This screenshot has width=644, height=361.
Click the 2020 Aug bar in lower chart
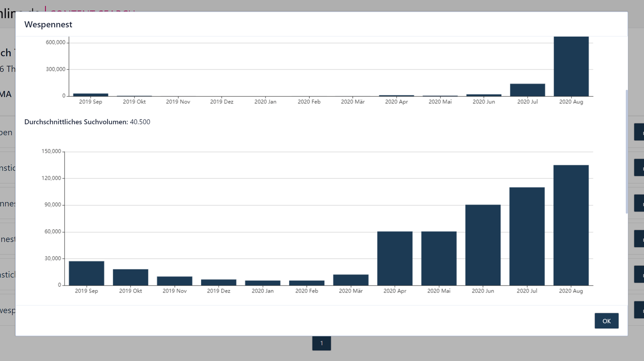571,225
